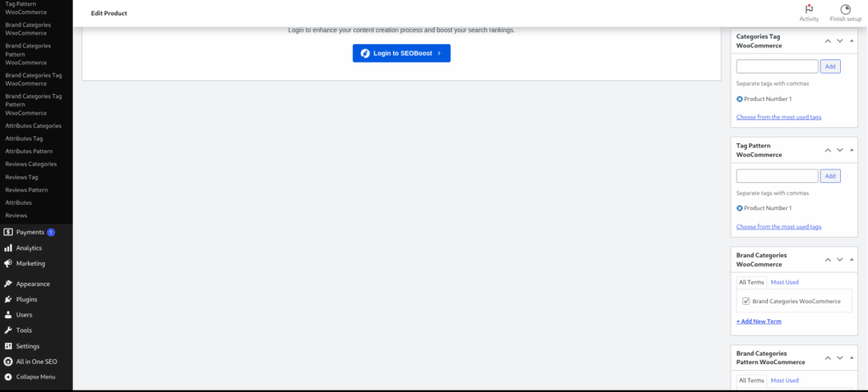Viewport: 868px width, 392px height.
Task: Toggle Brand Categories WooCommerce checkbox
Action: point(746,301)
